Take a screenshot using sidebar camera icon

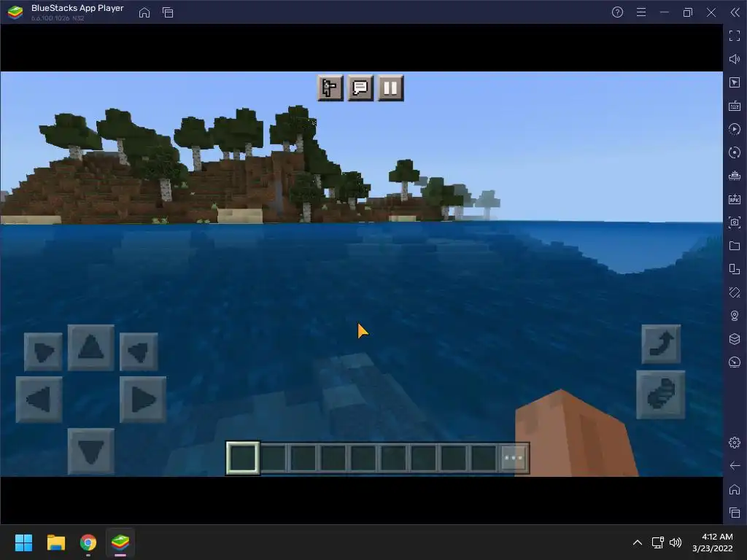pyautogui.click(x=735, y=222)
